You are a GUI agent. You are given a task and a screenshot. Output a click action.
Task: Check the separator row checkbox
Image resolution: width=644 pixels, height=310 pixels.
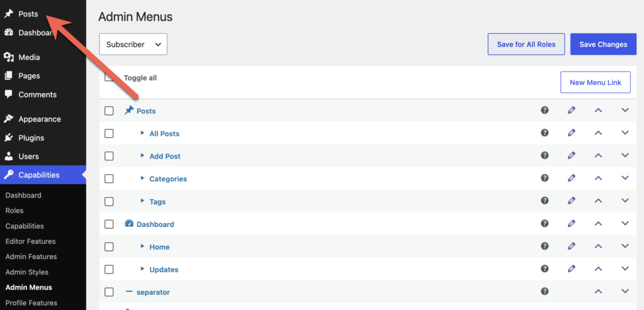[x=109, y=292]
